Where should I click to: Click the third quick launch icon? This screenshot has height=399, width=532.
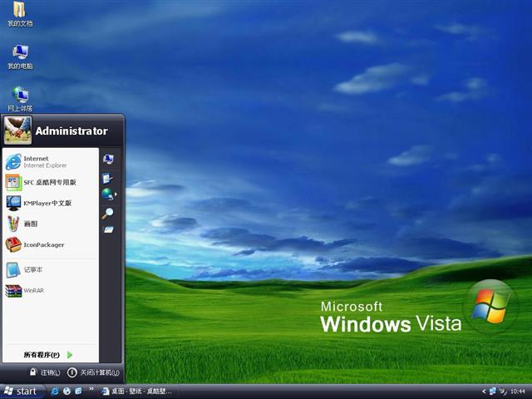(78, 391)
